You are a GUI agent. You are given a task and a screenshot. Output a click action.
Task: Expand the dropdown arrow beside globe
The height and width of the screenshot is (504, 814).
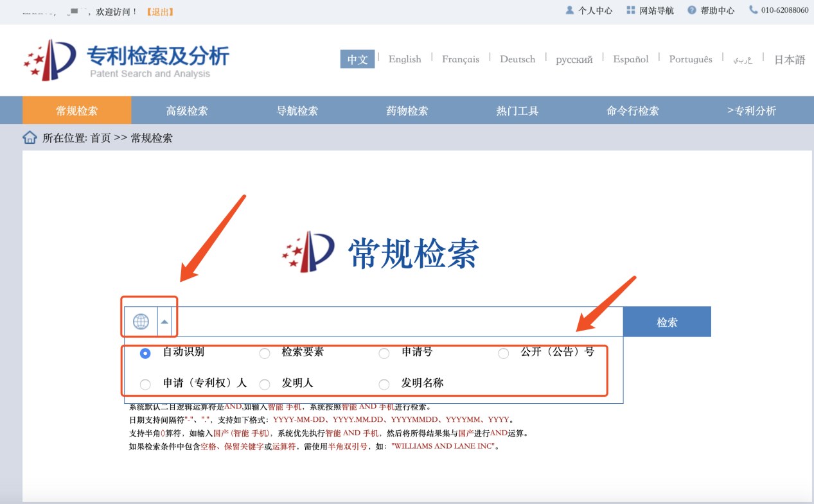tap(165, 322)
